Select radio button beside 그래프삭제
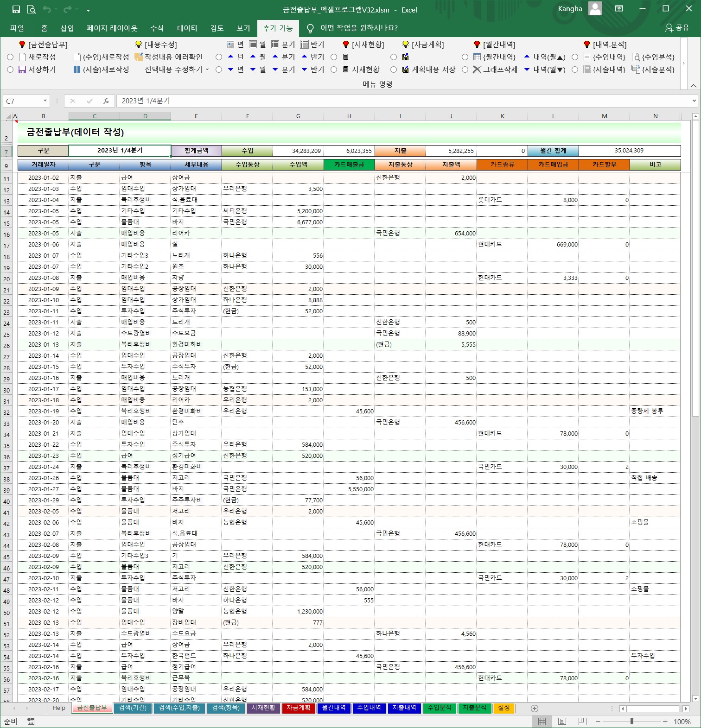This screenshot has height=728, width=701. (x=465, y=70)
